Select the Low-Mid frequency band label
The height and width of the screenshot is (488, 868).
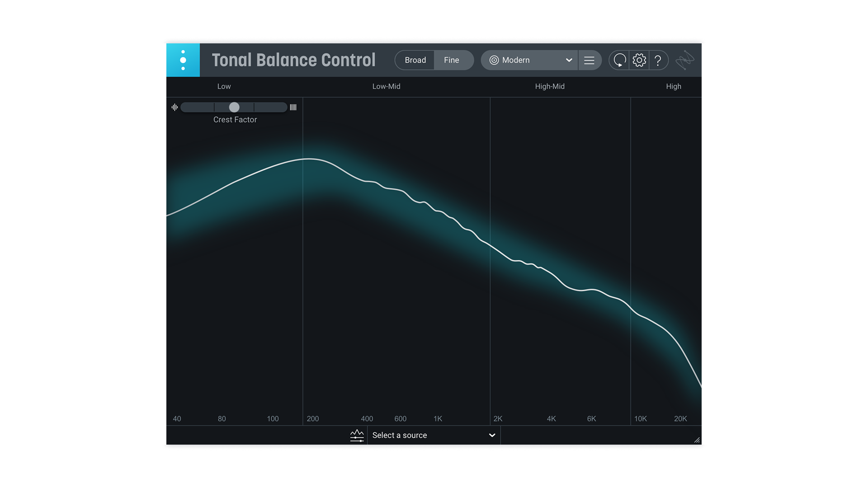(x=386, y=86)
